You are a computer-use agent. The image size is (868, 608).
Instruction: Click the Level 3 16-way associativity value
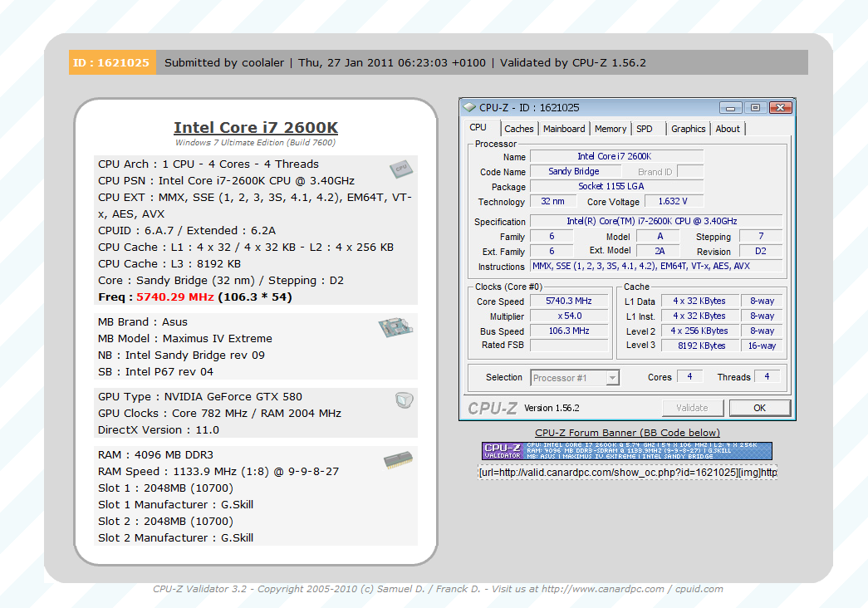[x=762, y=345]
